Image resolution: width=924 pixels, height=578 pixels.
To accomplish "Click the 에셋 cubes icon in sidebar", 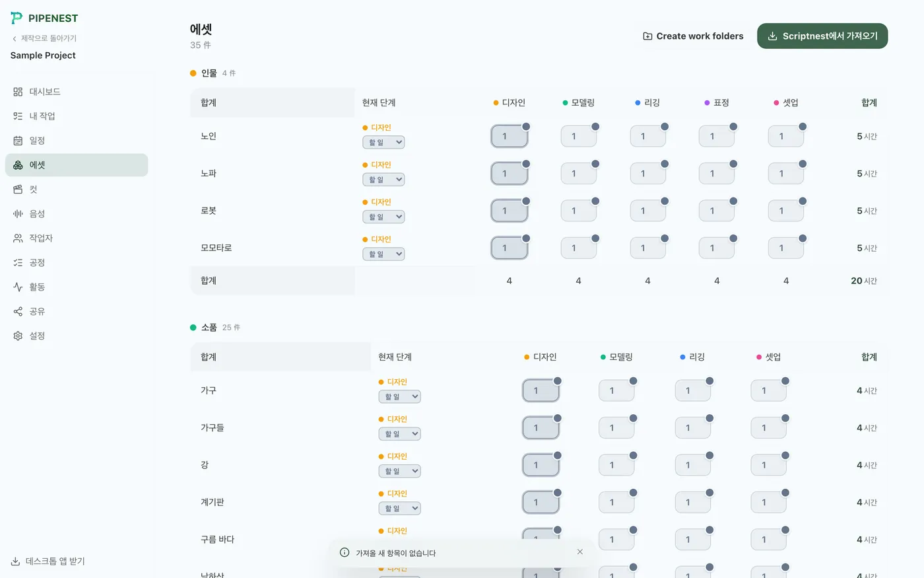I will click(18, 165).
